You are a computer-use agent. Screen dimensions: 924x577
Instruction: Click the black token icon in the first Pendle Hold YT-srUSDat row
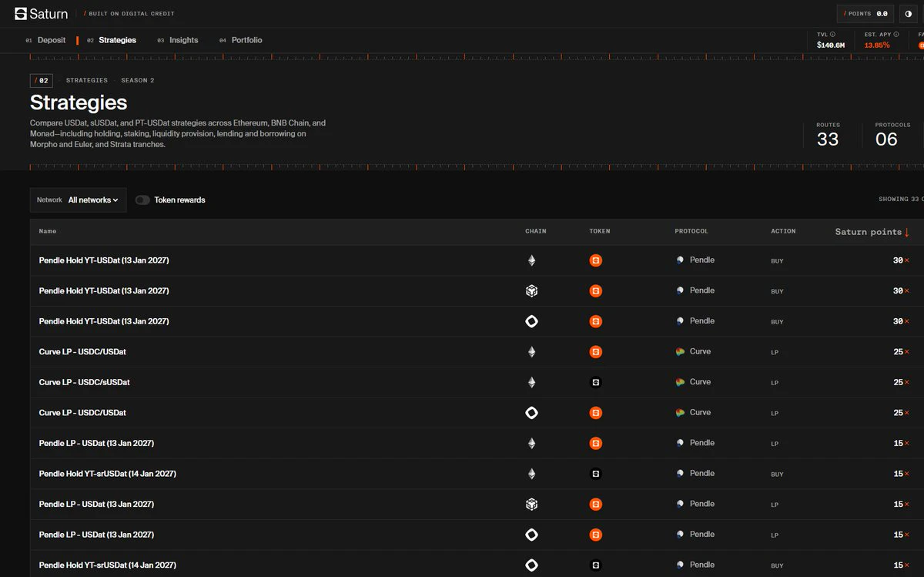point(595,474)
